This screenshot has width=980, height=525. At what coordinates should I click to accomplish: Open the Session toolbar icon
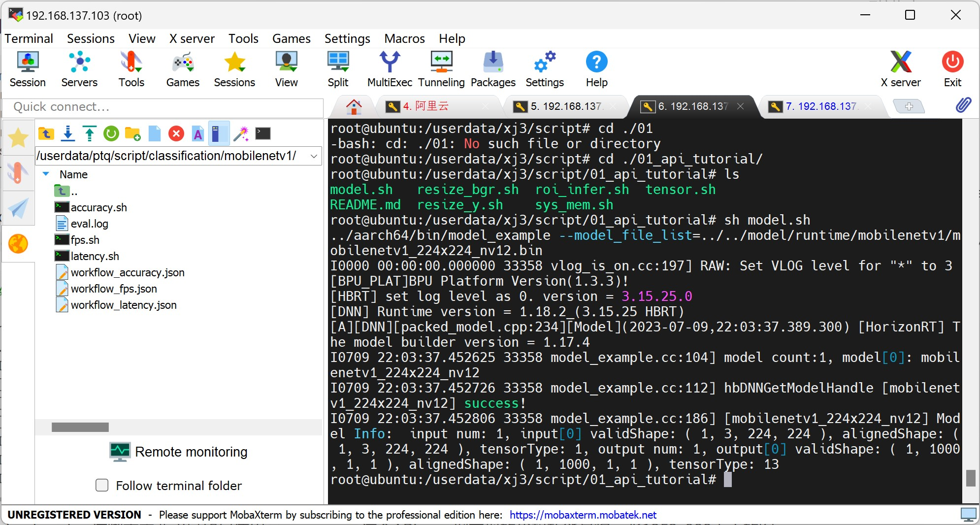28,69
